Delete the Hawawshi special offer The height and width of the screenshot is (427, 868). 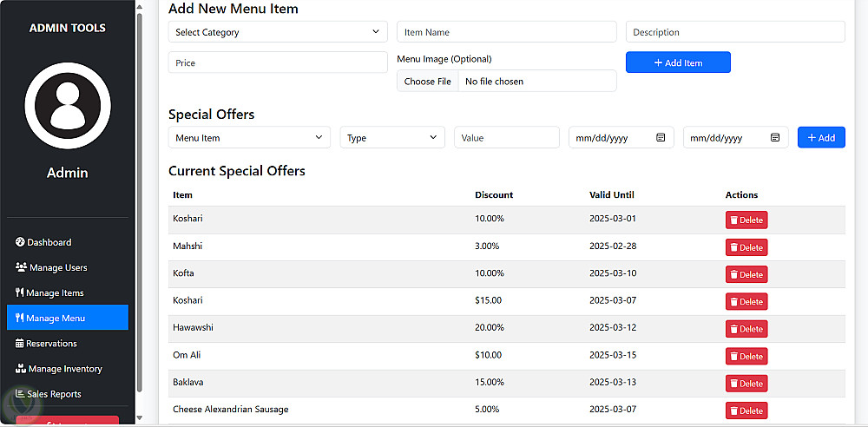point(746,329)
